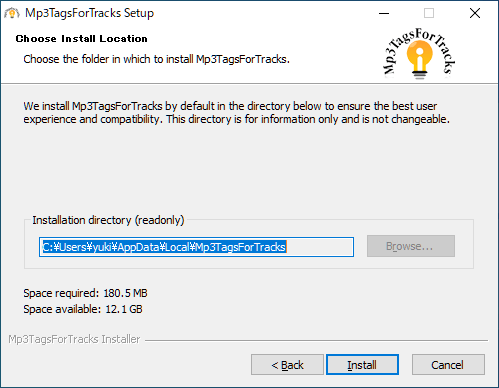
Task: Click 'Space available: 12.1 GB' text
Action: (83, 309)
